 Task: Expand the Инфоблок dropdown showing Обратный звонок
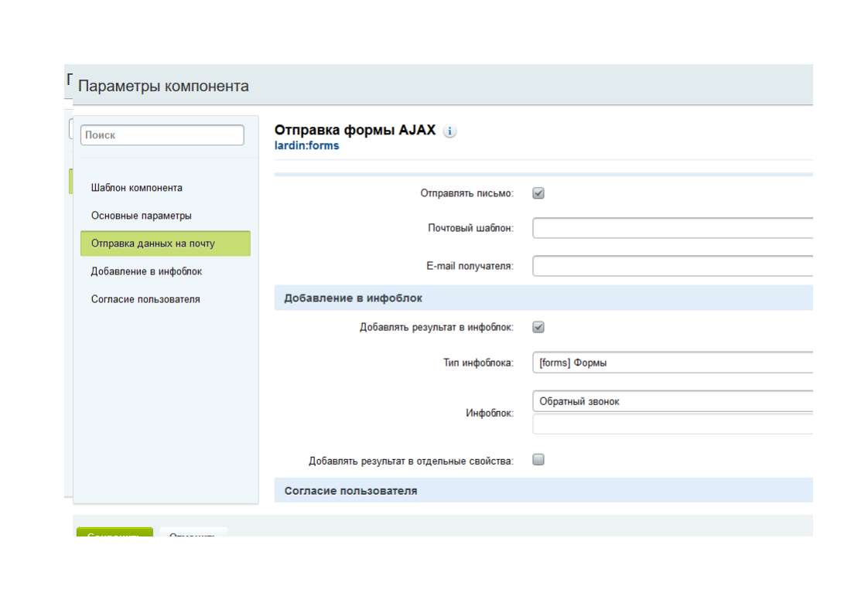tap(672, 401)
